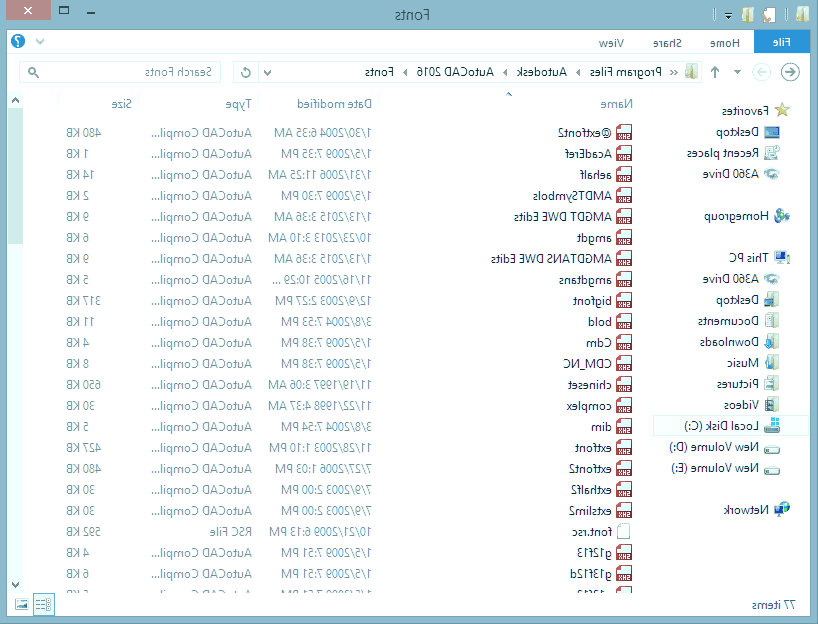
Task: Click the This PC computer icon
Action: 782,257
